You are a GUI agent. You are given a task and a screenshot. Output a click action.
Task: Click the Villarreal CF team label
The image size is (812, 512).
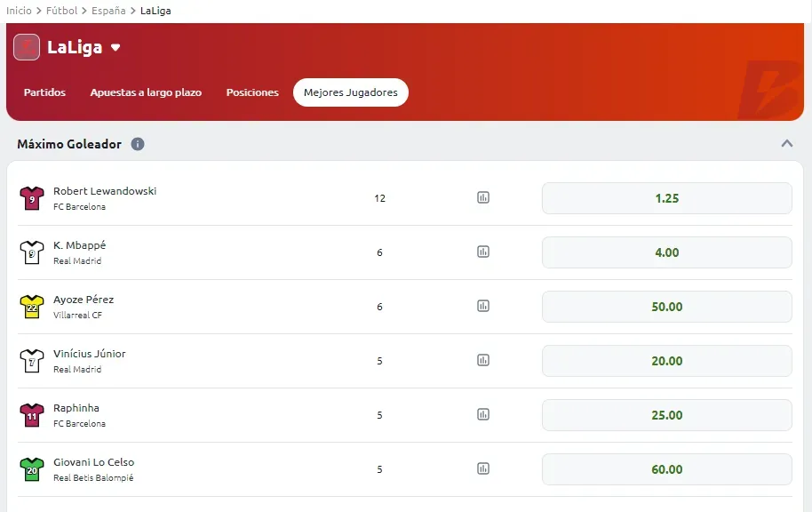[77, 315]
